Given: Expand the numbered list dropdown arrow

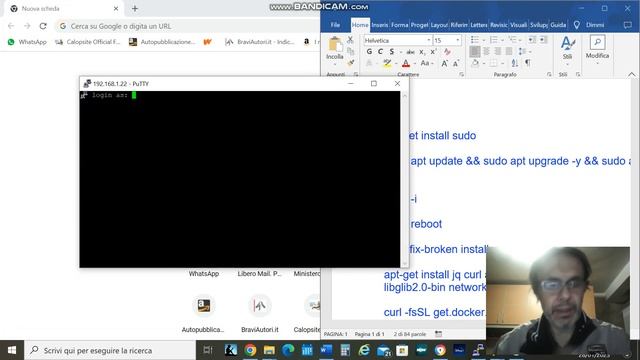Looking at the screenshot, I should click(x=502, y=40).
